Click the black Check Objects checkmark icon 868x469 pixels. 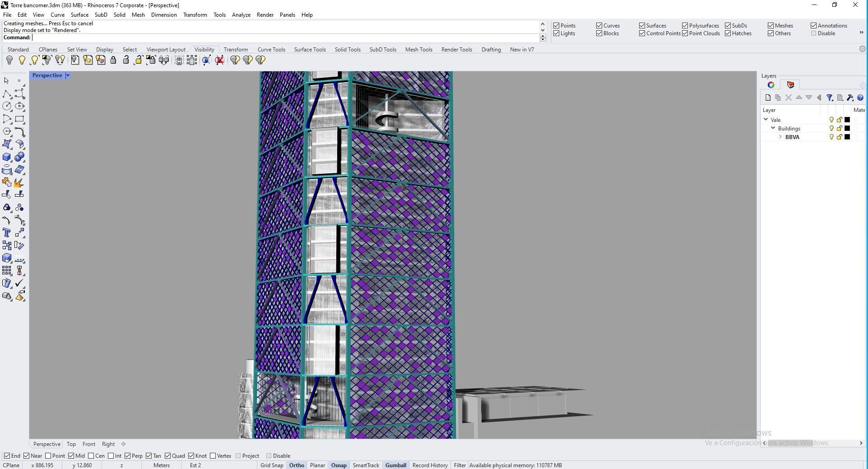[x=19, y=283]
